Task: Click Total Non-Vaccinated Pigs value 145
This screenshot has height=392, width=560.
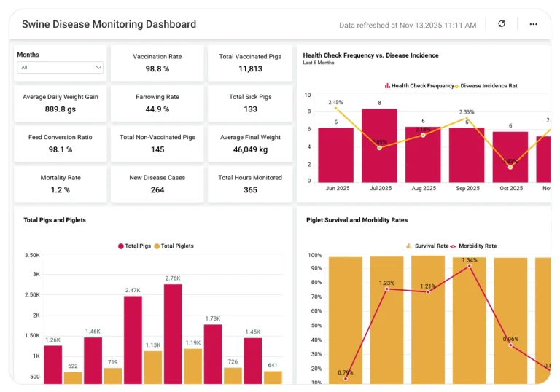Action: click(x=157, y=149)
